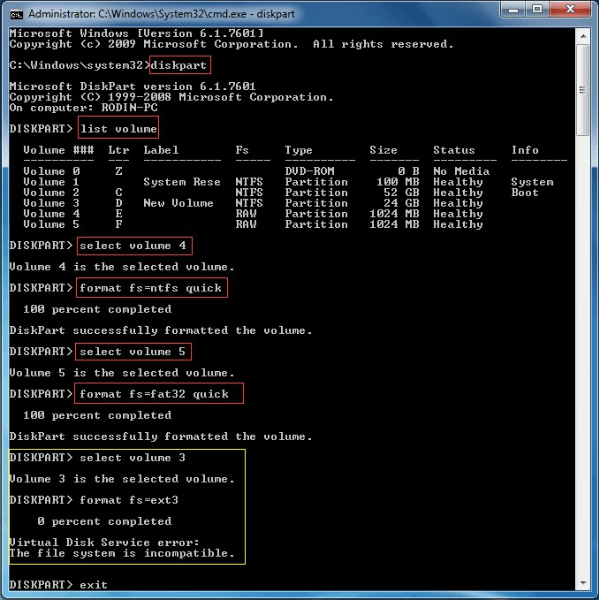The width and height of the screenshot is (599, 601).
Task: Click the 'Ltr' column header
Action: tap(118, 150)
